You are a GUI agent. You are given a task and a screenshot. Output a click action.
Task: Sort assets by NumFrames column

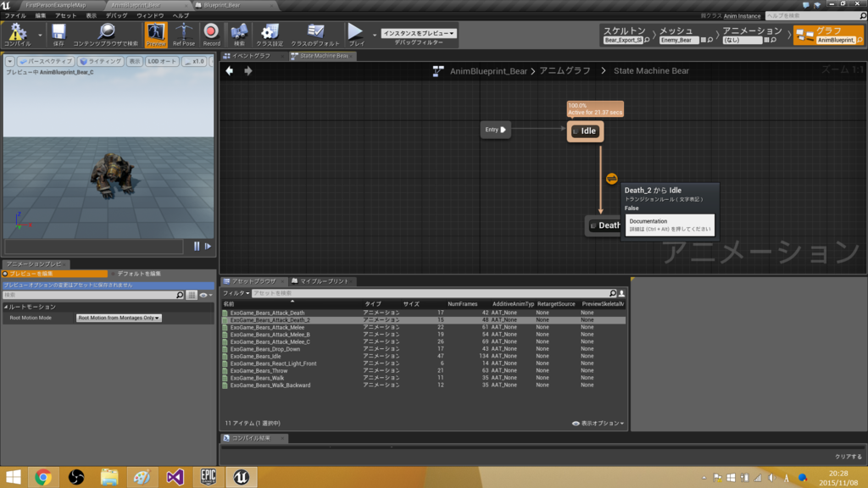tap(462, 304)
